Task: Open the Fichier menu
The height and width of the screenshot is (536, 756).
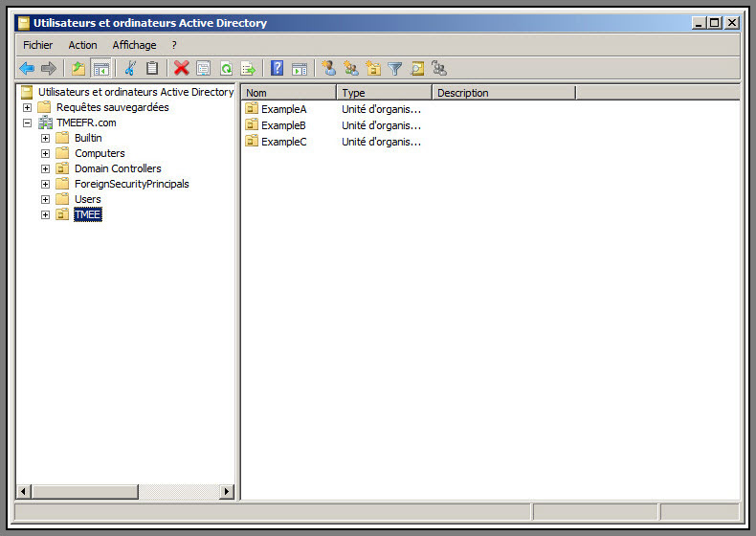Action: point(38,45)
